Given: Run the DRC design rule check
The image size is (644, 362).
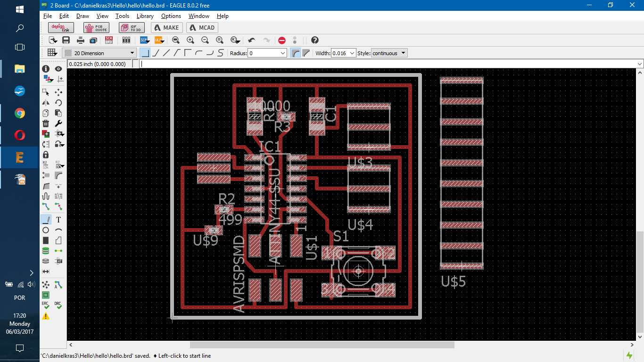Looking at the screenshot, I should [58, 305].
